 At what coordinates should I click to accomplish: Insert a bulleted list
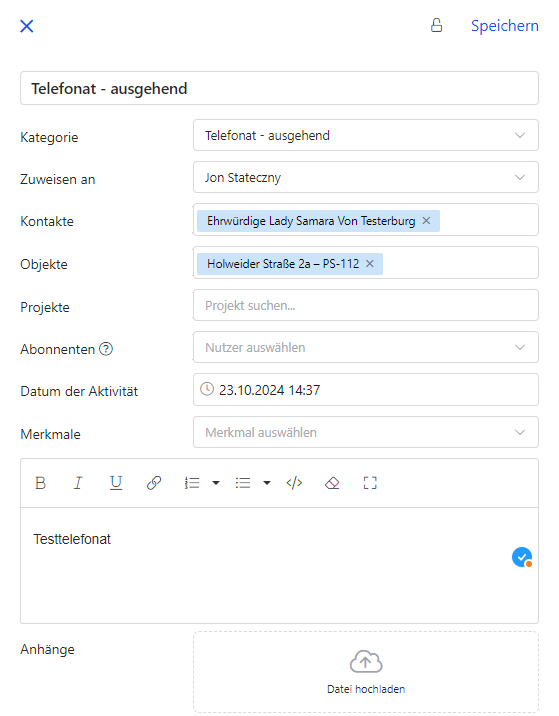(x=243, y=483)
